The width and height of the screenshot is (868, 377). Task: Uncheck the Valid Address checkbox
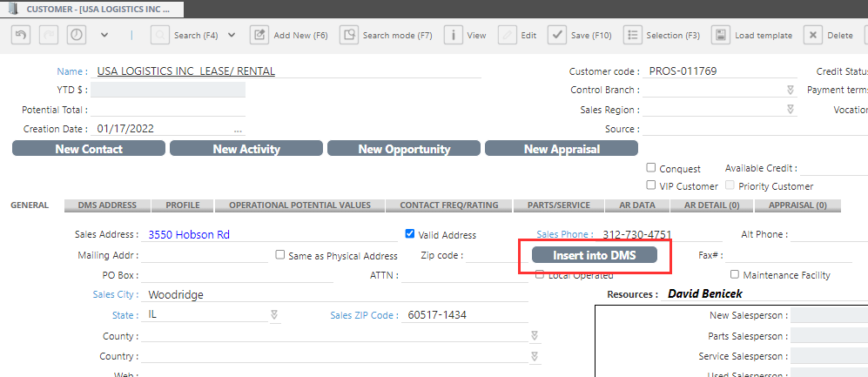click(x=410, y=233)
